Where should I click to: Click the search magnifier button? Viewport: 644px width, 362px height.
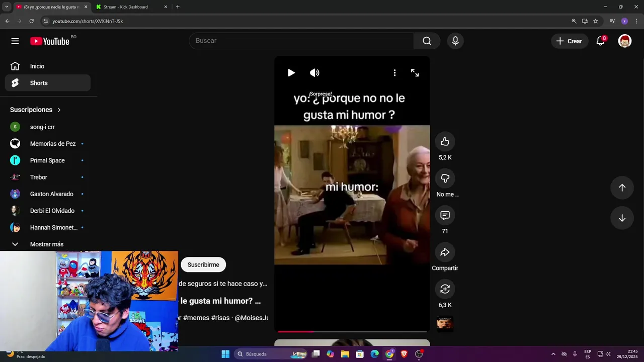(427, 41)
